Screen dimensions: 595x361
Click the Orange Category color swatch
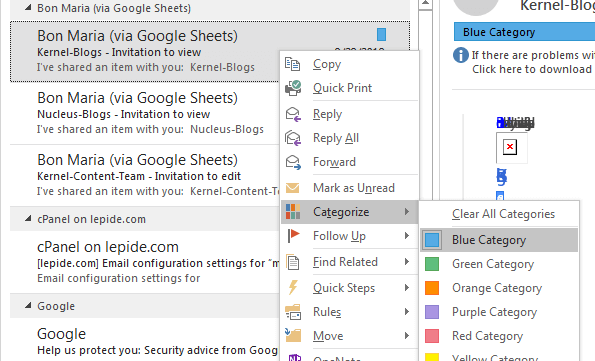point(432,288)
